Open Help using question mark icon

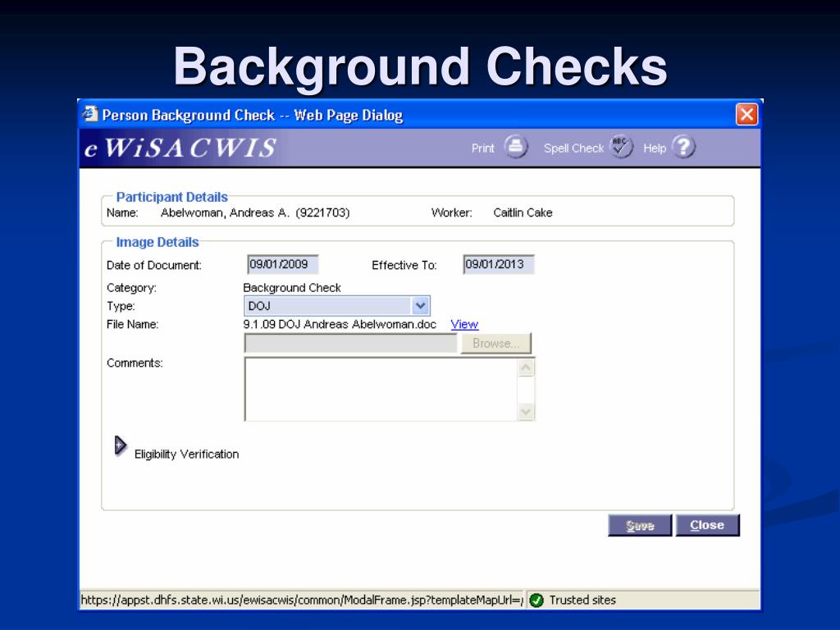pos(682,148)
